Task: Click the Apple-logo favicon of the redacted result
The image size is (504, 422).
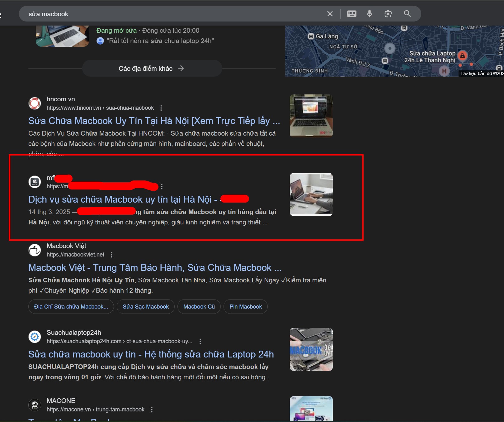Action: tap(35, 182)
